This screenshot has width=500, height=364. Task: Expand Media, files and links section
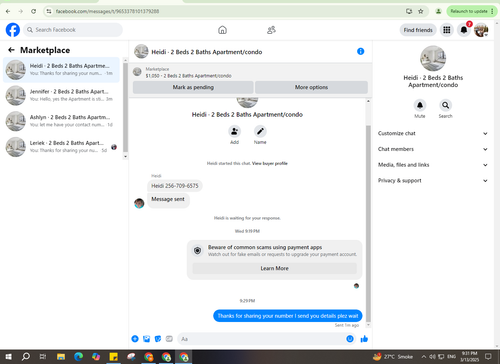(x=433, y=165)
